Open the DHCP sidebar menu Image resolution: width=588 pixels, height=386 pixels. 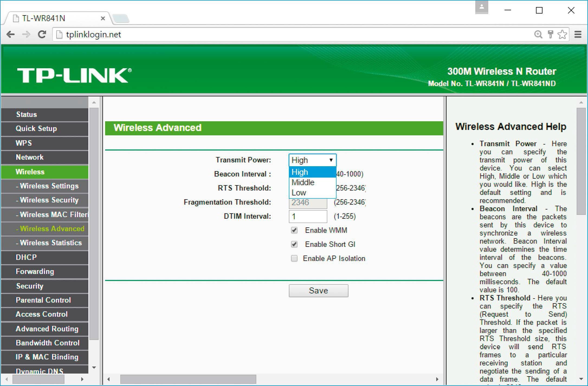[26, 257]
